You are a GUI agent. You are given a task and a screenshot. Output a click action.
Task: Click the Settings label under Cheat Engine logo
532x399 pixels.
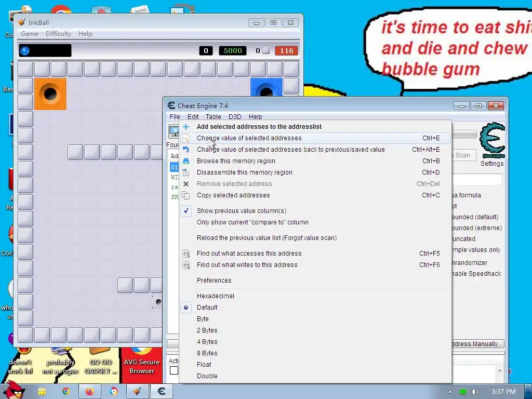click(492, 164)
